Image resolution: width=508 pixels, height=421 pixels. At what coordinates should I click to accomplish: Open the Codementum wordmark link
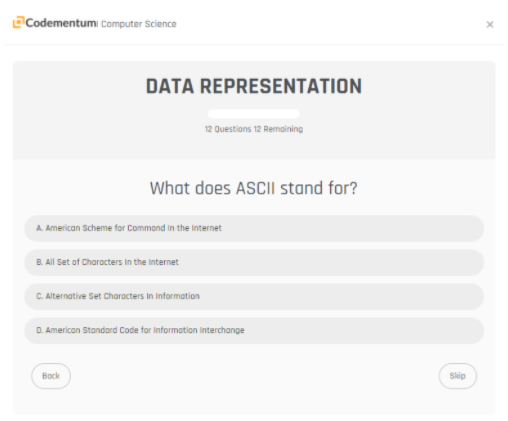click(61, 23)
